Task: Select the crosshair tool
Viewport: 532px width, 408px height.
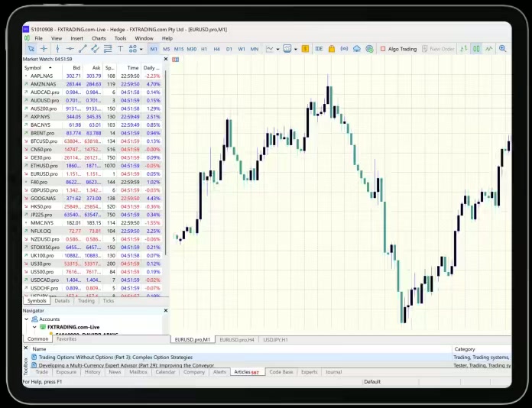Action: pos(44,49)
